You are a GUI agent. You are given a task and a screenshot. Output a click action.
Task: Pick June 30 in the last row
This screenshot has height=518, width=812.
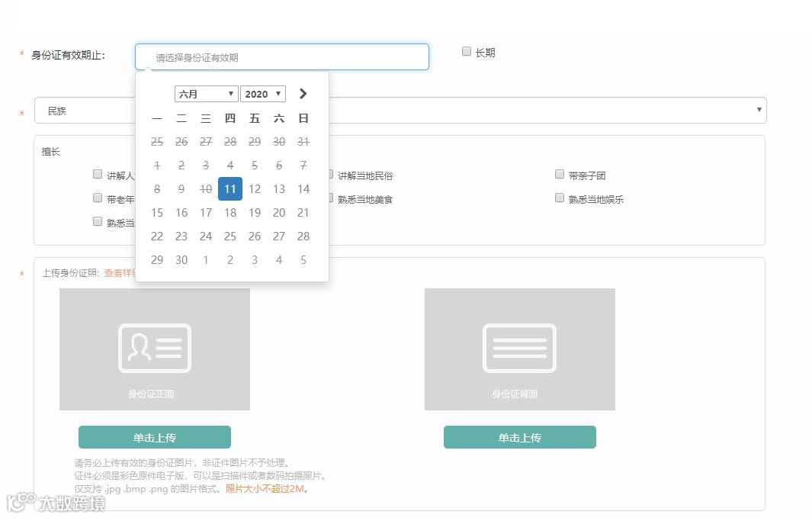click(181, 260)
